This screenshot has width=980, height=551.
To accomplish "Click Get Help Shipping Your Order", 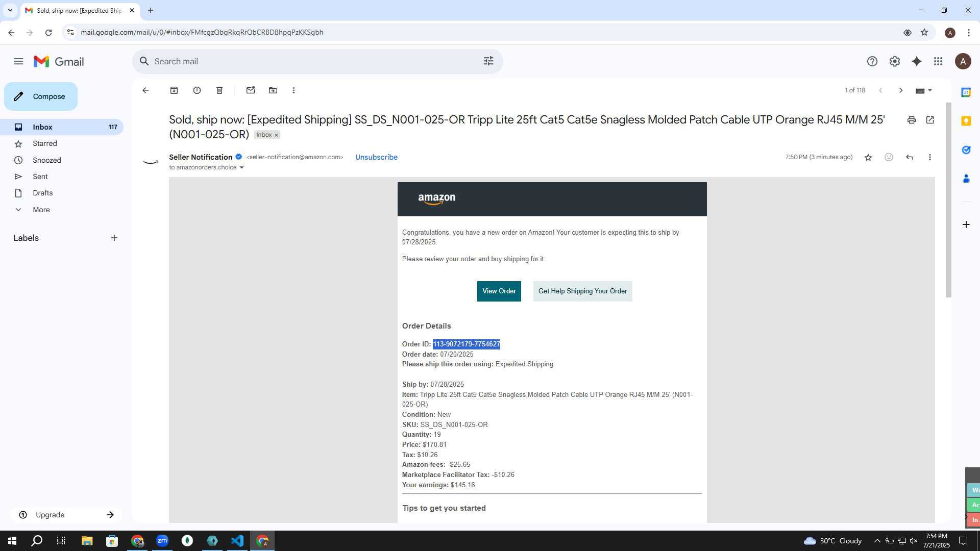I will pyautogui.click(x=582, y=291).
